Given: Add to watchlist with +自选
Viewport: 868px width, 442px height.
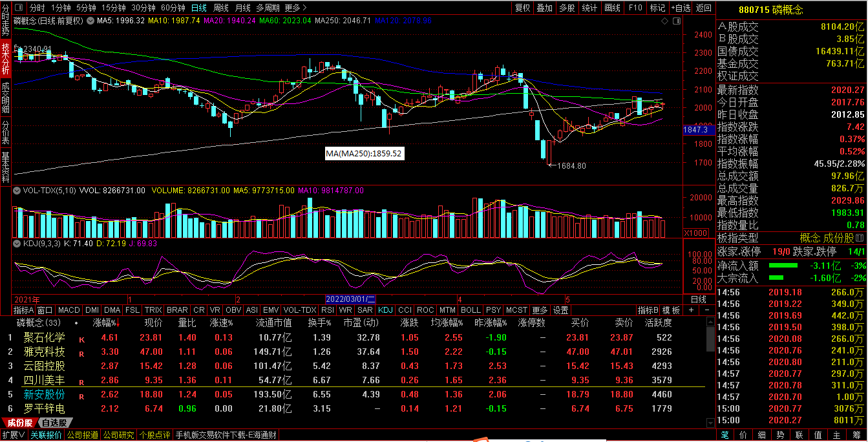Looking at the screenshot, I should (681, 8).
